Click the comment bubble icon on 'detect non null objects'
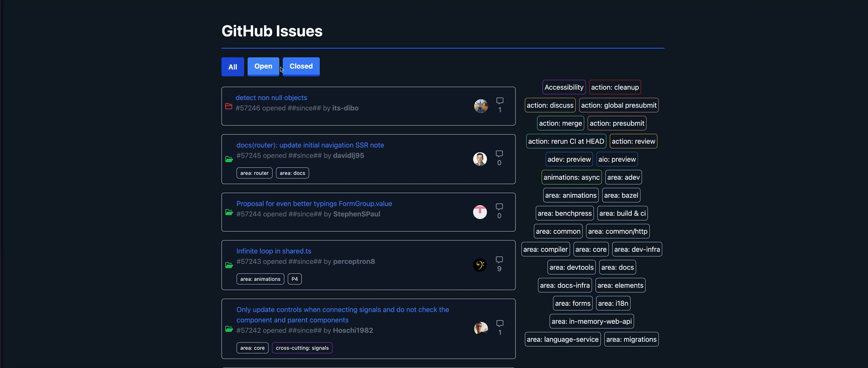This screenshot has width=868, height=368. coord(500,101)
